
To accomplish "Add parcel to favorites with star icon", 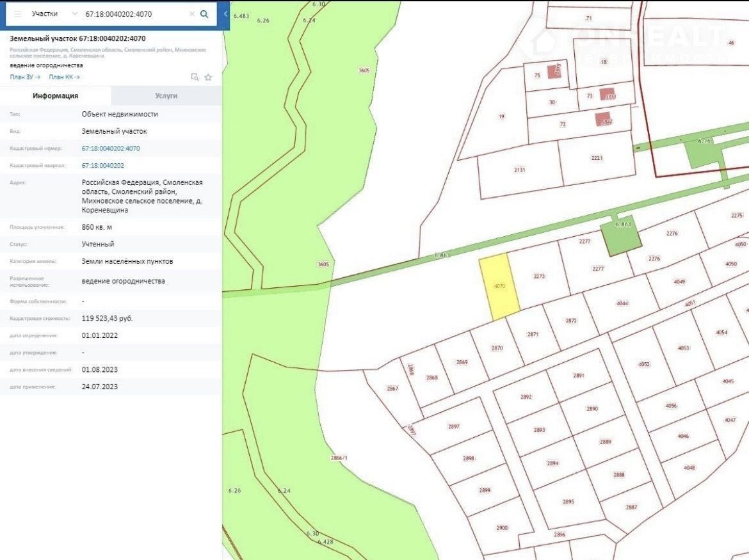I will pyautogui.click(x=208, y=77).
